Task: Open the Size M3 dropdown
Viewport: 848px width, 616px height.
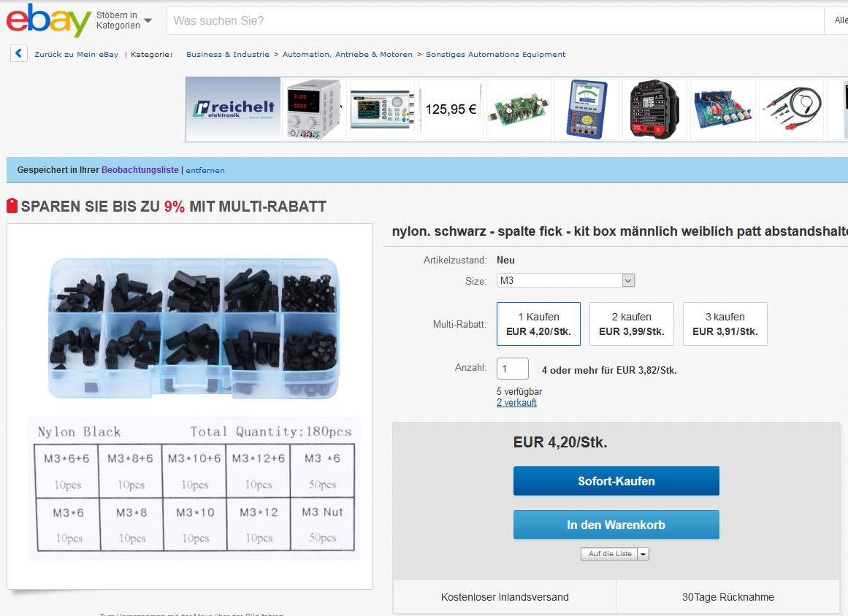Action: pyautogui.click(x=565, y=280)
